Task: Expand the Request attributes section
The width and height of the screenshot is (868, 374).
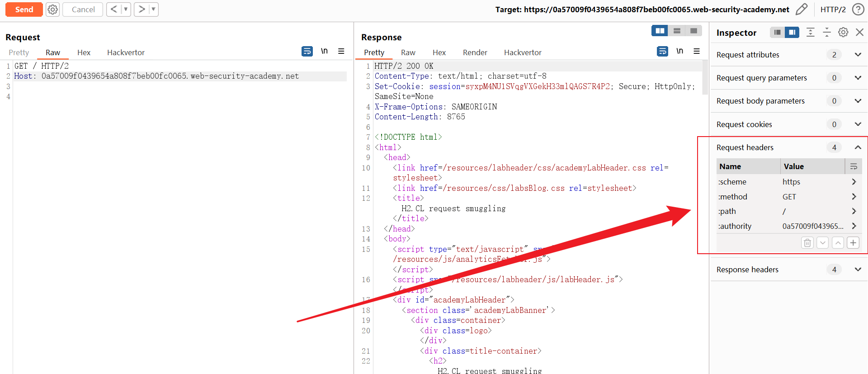Action: [x=858, y=55]
